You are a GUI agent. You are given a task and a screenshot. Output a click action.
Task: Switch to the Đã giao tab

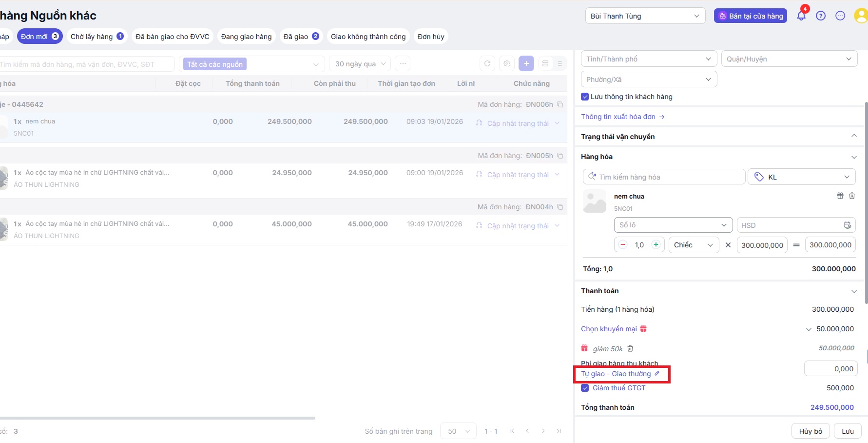[301, 37]
